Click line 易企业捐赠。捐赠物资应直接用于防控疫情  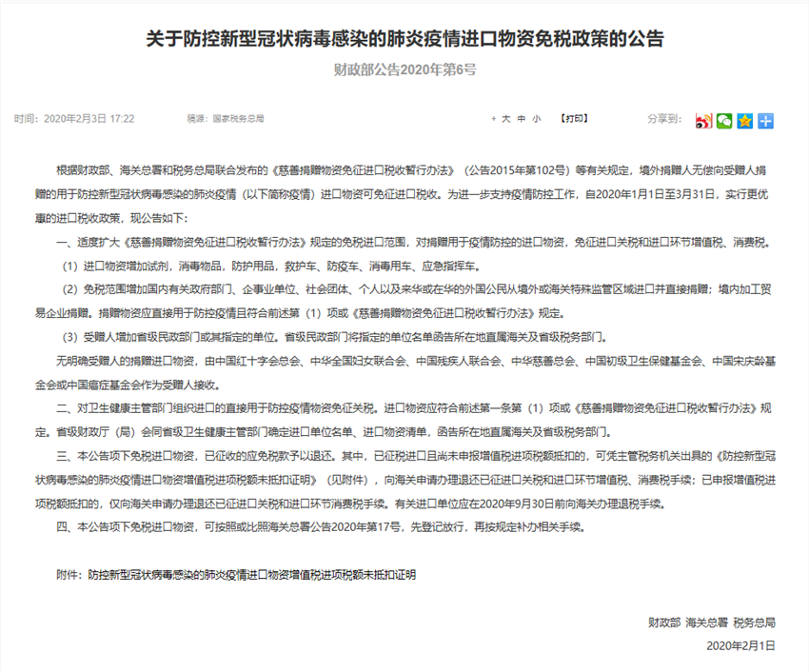click(x=301, y=313)
